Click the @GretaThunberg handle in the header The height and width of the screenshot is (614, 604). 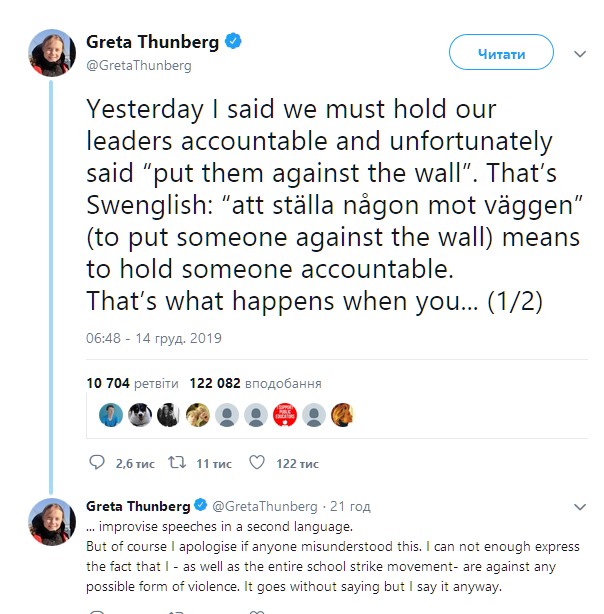(138, 66)
